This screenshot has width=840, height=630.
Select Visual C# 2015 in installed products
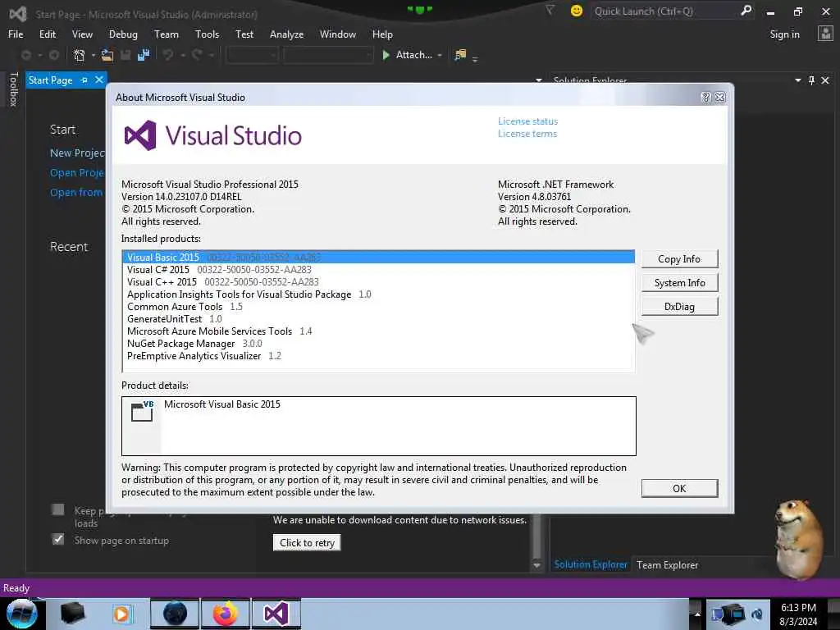point(378,269)
